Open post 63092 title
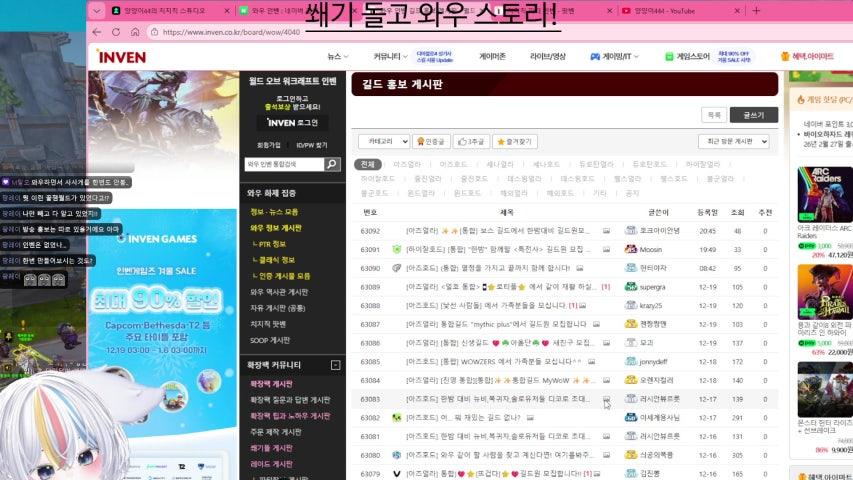The height and width of the screenshot is (480, 853). (x=498, y=231)
